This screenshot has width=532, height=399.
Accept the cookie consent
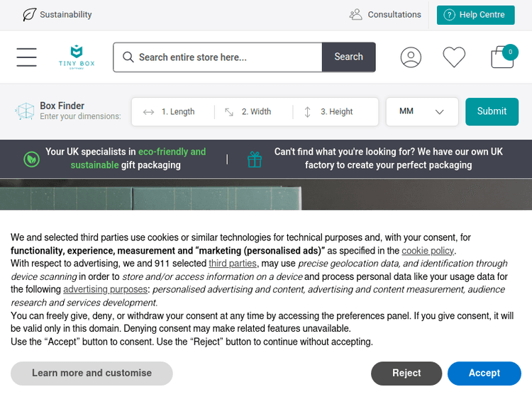click(484, 373)
